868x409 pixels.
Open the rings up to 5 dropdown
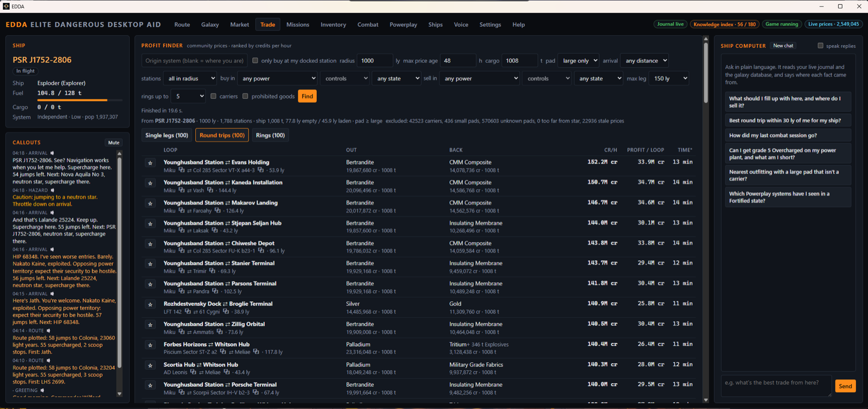tap(188, 96)
